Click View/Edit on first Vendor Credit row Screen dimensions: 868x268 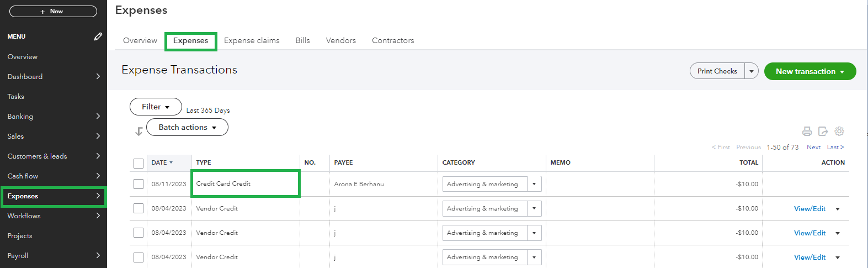(x=810, y=208)
